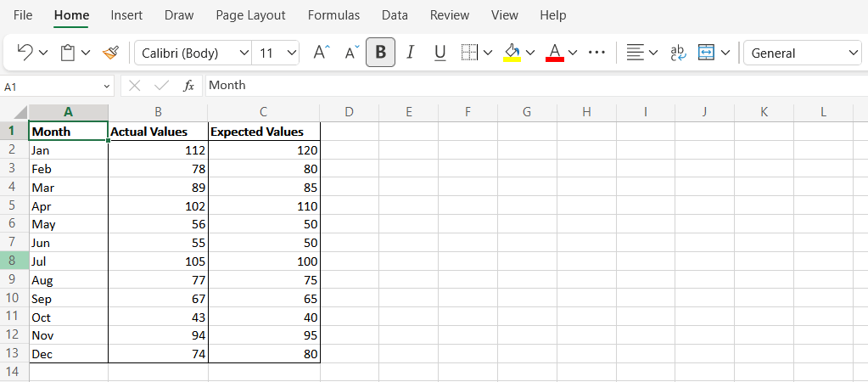The image size is (868, 382).
Task: Switch to the Insert tab
Action: pyautogui.click(x=126, y=15)
